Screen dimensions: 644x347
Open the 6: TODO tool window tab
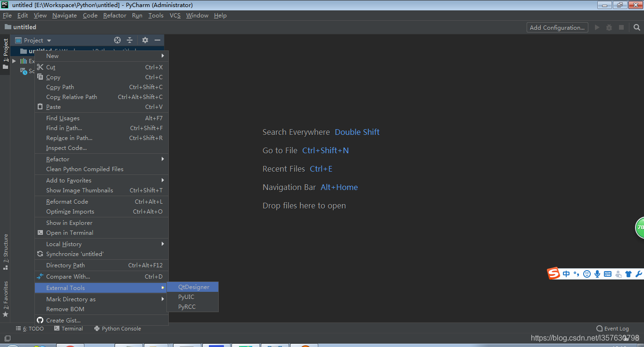point(30,329)
